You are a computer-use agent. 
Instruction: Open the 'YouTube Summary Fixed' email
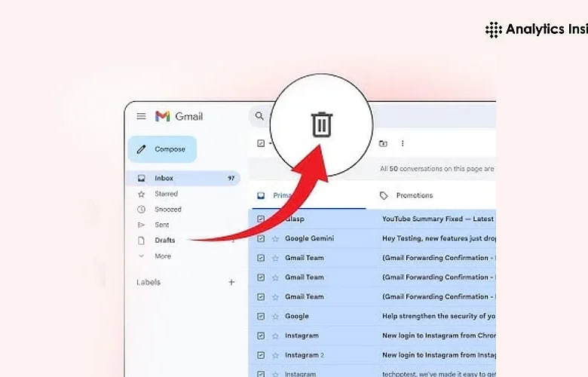pyautogui.click(x=438, y=219)
